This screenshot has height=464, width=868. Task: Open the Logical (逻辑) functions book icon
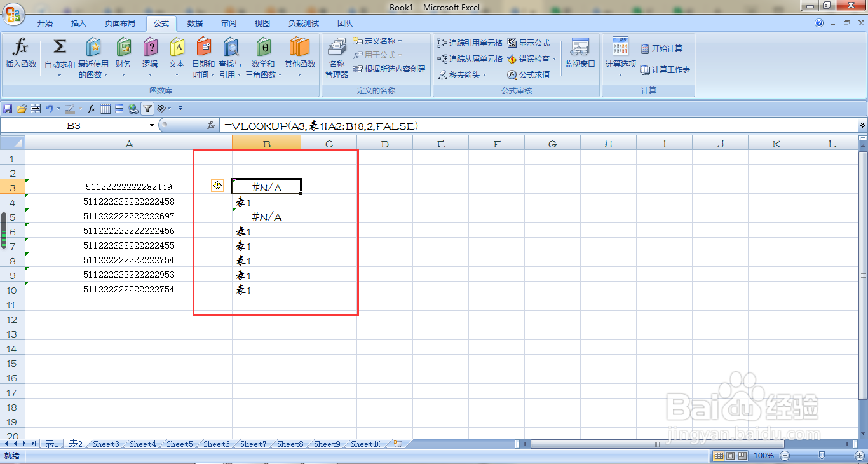pos(150,47)
